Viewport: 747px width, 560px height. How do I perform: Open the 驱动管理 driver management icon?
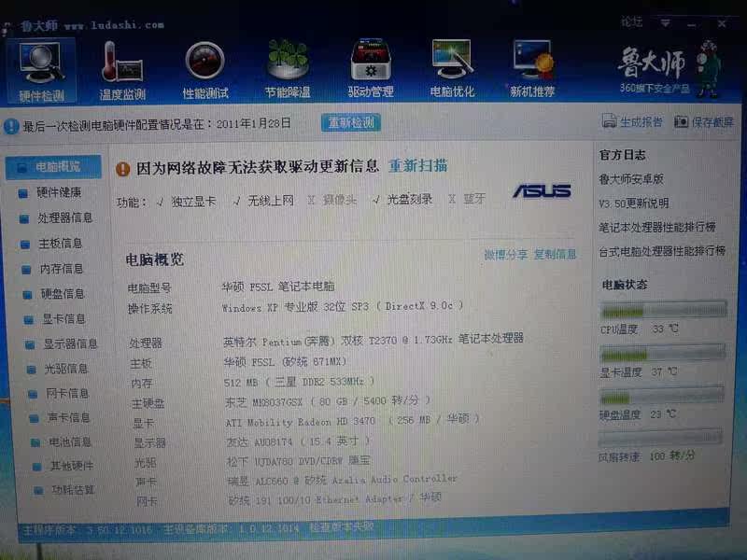[371, 69]
